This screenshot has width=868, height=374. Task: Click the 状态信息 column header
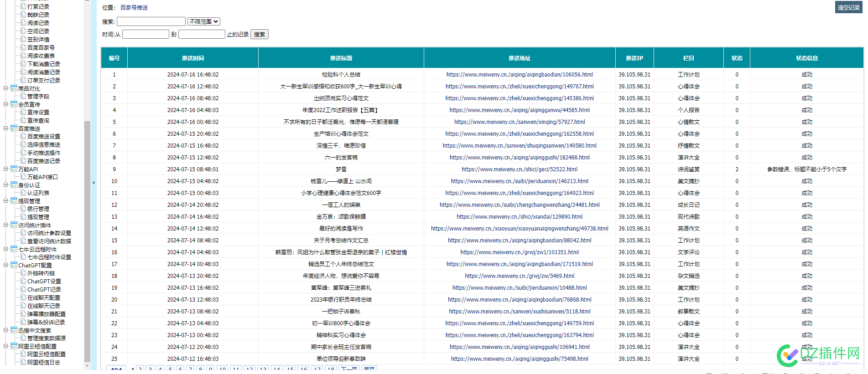coord(806,58)
